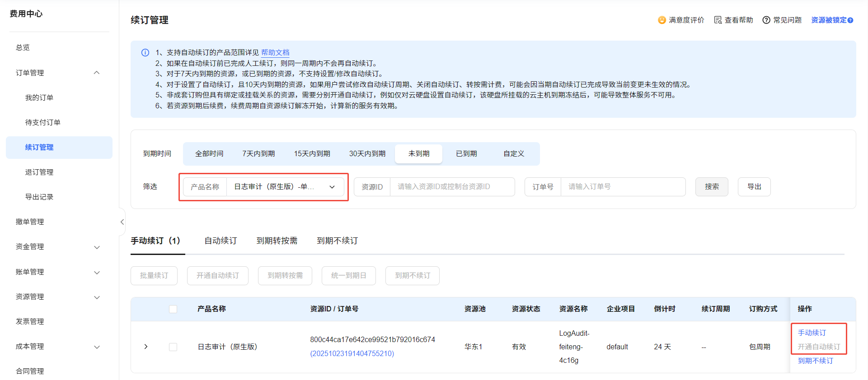Check the 日志审计（原生版）row checkbox
The width and height of the screenshot is (868, 380).
tap(173, 347)
